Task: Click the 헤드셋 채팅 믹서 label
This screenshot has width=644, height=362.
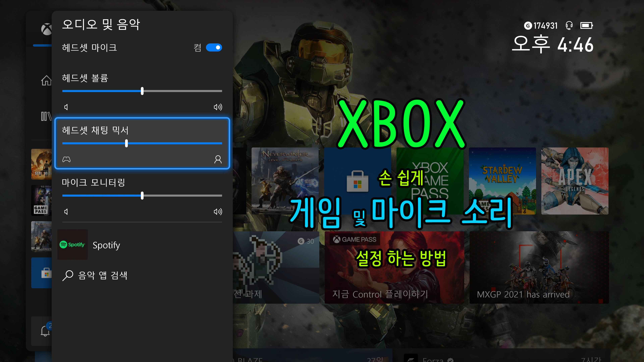Action: [x=95, y=130]
